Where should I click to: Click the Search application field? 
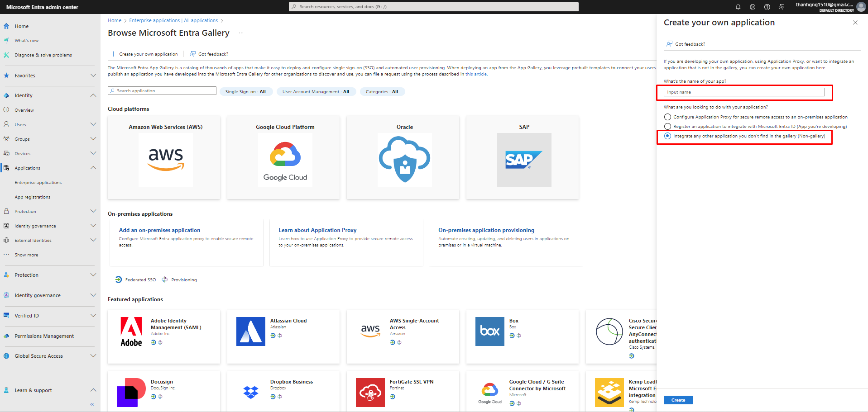[162, 91]
